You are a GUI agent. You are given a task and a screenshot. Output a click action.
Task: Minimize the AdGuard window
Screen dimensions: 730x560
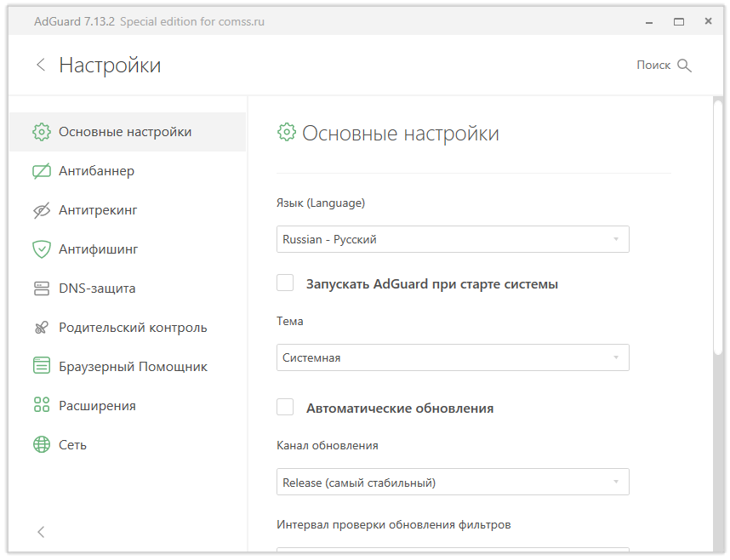[649, 22]
